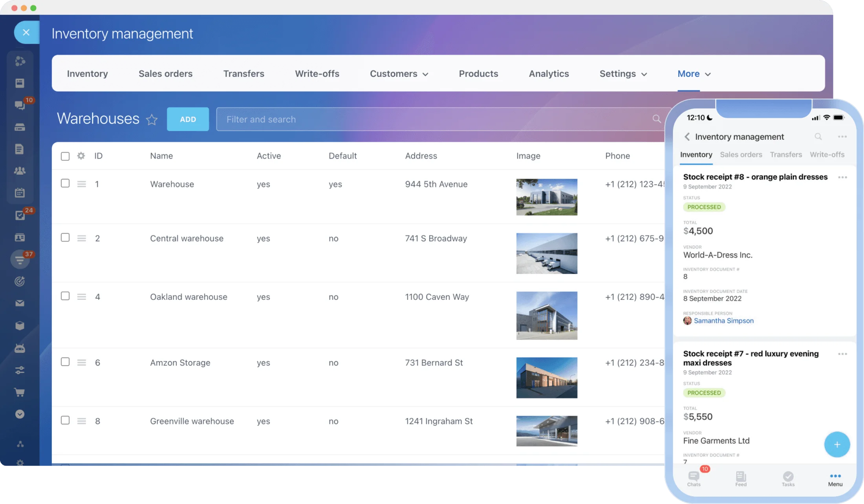Tap the blue plus button on phone

(x=837, y=444)
